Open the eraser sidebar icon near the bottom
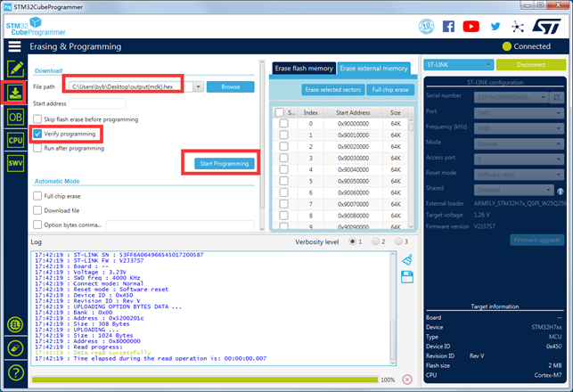This screenshot has width=573, height=392. [x=15, y=348]
